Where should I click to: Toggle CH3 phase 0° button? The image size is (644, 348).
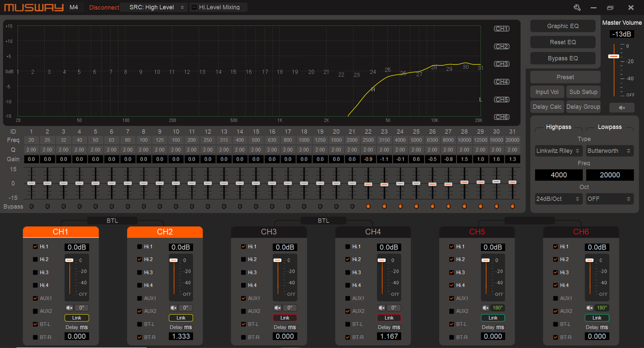290,308
